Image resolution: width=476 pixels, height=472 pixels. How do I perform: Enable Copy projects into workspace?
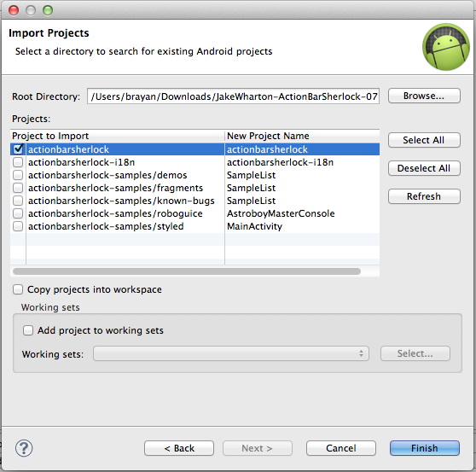(x=18, y=289)
